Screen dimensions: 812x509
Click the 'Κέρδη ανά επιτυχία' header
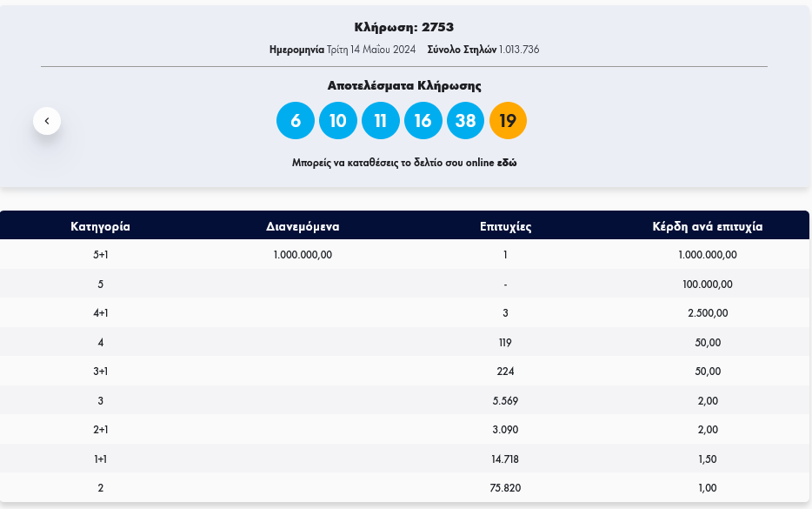[708, 226]
